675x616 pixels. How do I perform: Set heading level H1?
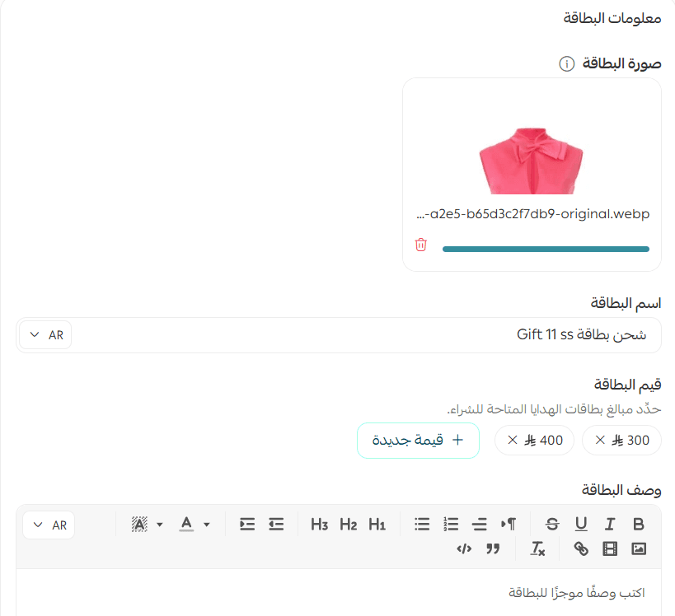[377, 525]
